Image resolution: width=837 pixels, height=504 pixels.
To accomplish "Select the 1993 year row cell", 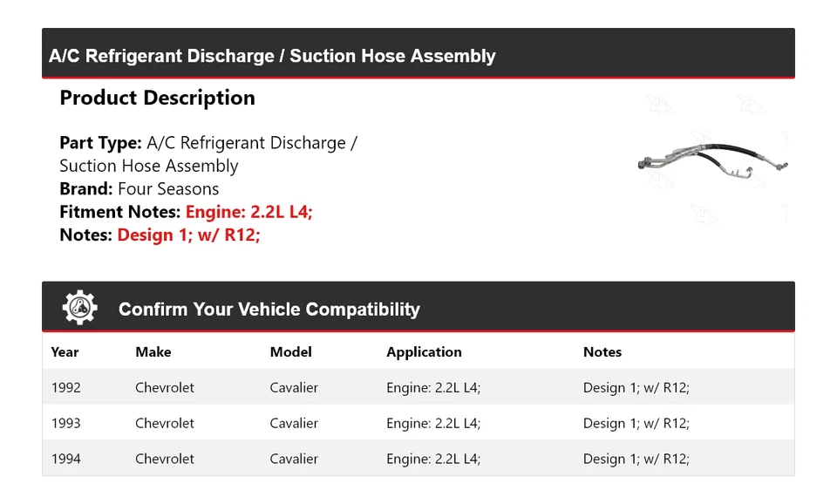I will click(65, 423).
